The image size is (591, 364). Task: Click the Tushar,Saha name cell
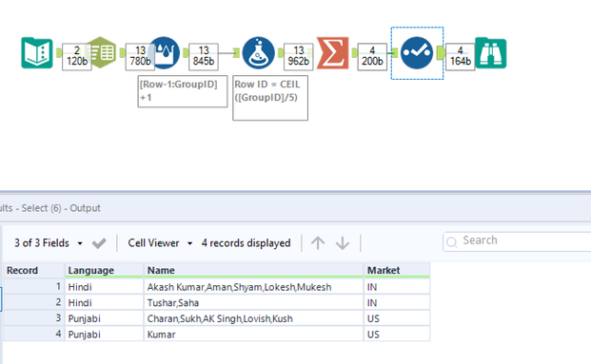[254, 302]
